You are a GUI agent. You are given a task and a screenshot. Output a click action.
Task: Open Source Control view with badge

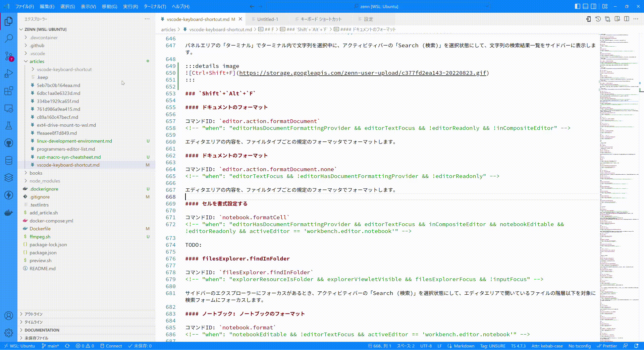coord(9,56)
